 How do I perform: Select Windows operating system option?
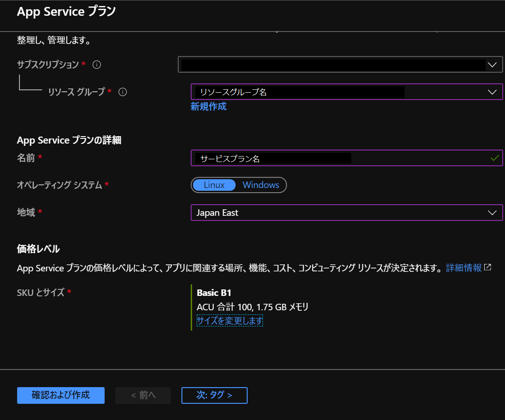[261, 185]
